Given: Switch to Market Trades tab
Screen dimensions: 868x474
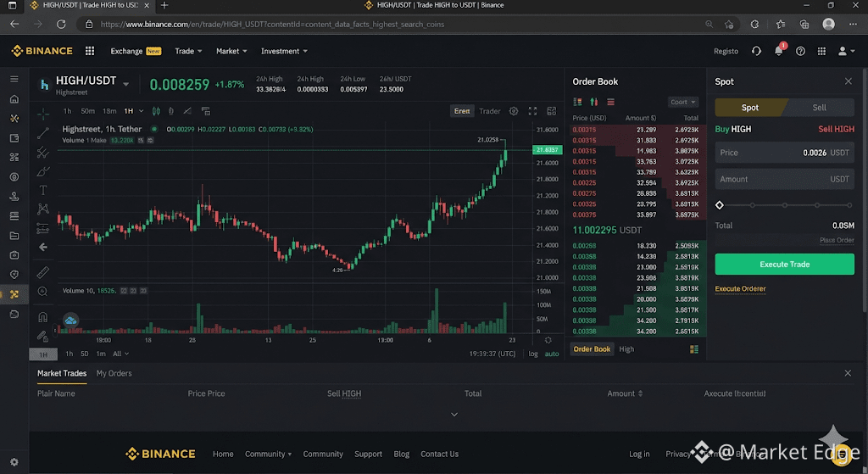Looking at the screenshot, I should (x=62, y=373).
